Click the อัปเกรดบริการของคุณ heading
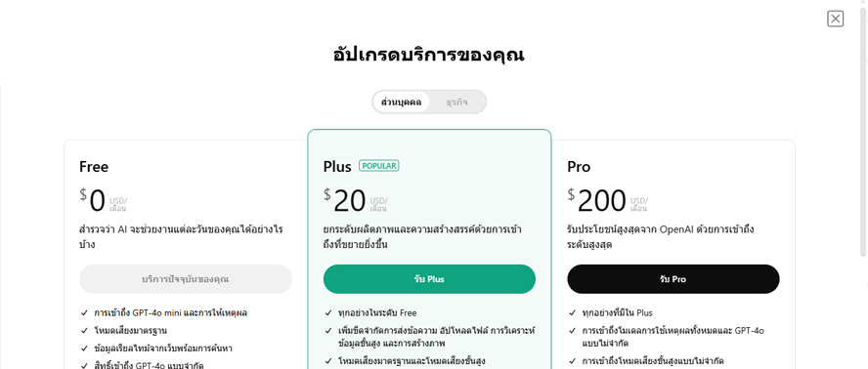This screenshot has width=868, height=369. click(428, 56)
